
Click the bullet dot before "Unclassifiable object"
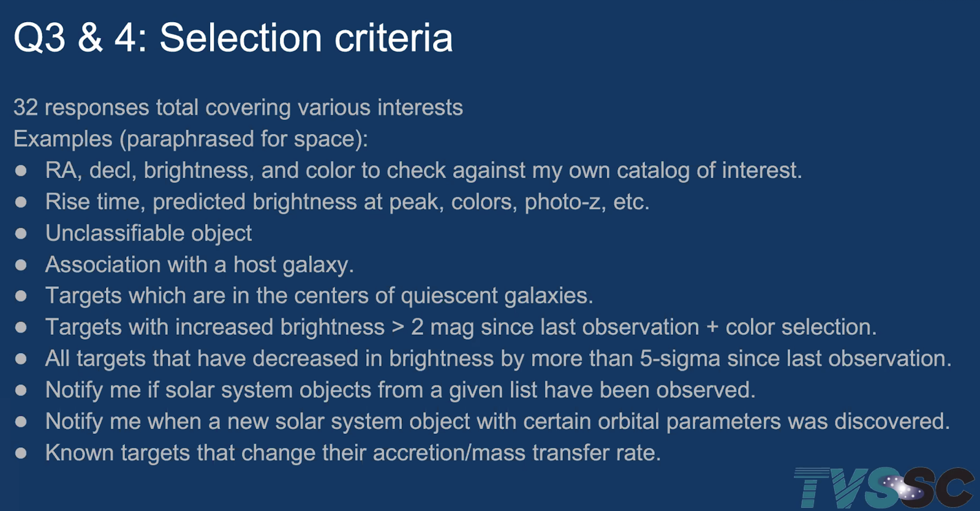point(21,234)
